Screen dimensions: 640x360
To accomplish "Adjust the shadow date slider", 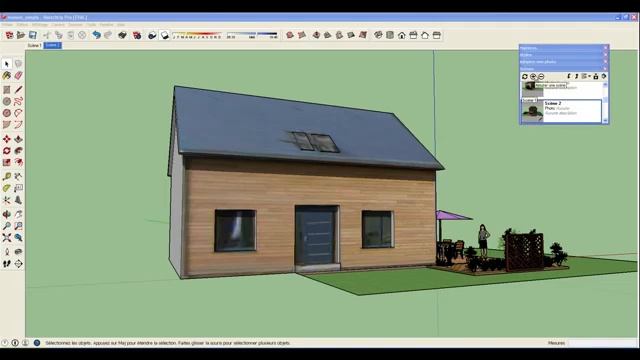I will click(x=197, y=35).
